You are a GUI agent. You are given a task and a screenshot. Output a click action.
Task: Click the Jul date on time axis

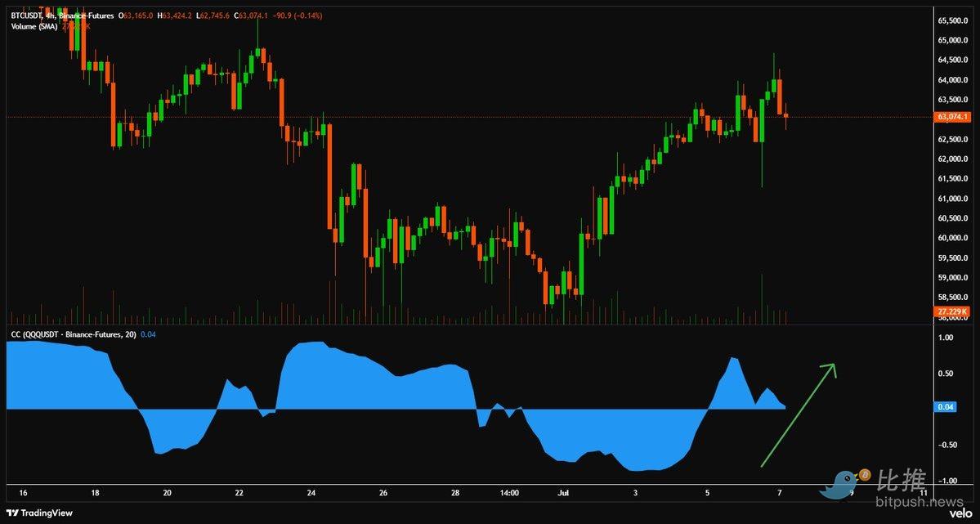click(x=563, y=494)
